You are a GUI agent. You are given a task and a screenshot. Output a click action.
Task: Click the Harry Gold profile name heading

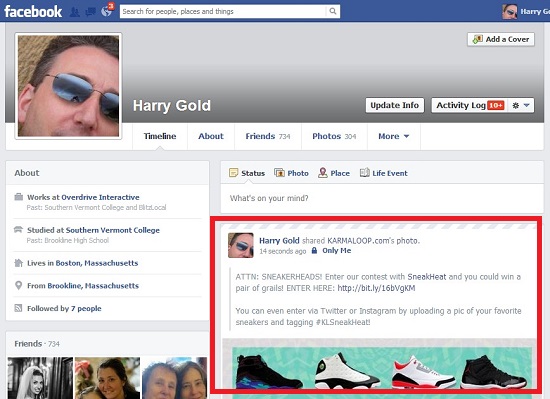[x=172, y=106]
